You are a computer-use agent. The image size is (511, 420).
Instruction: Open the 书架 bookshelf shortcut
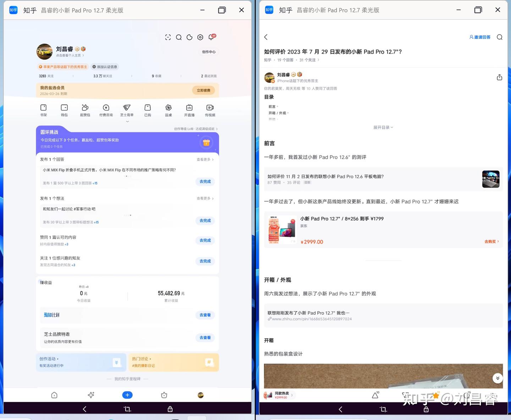[43, 110]
